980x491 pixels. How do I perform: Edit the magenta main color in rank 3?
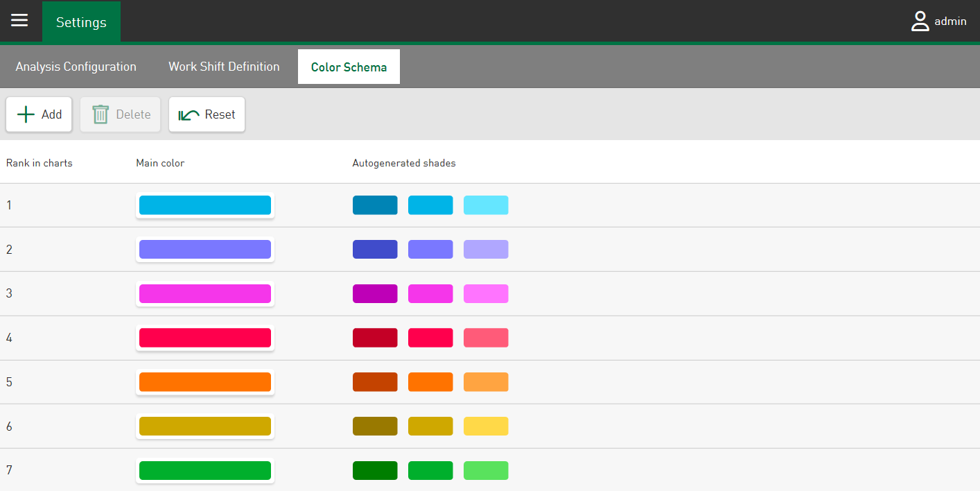pos(205,294)
